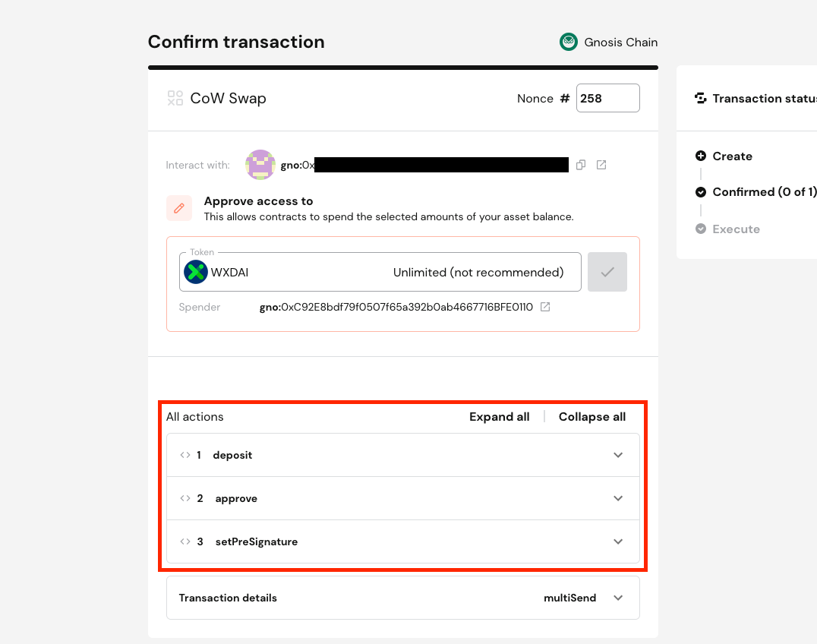
Task: Expand the approve action row
Action: tap(618, 498)
